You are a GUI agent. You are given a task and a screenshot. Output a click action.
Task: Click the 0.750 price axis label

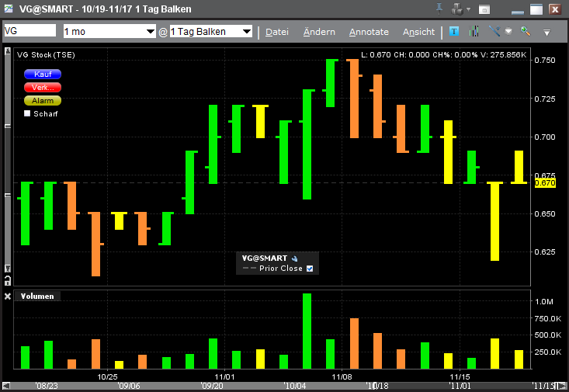coord(545,60)
